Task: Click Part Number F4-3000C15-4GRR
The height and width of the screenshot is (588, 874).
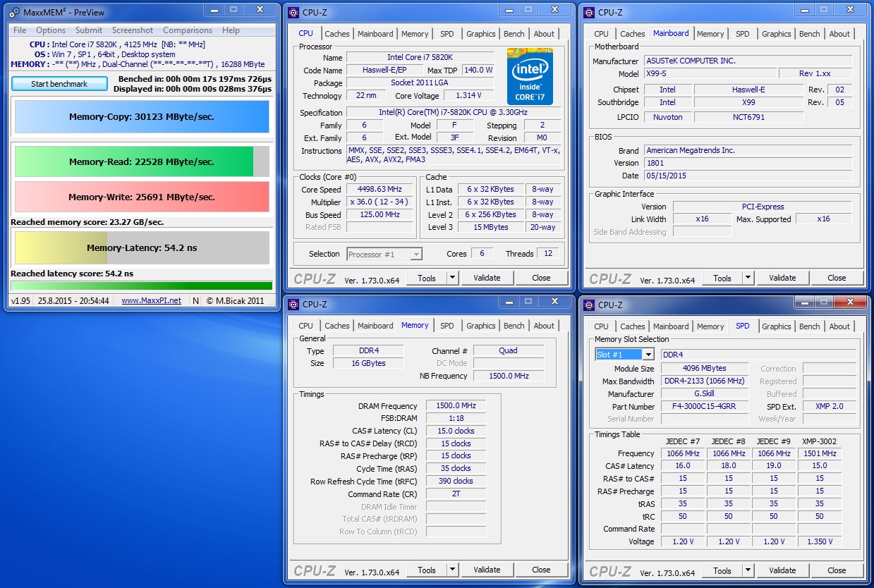Action: [705, 407]
